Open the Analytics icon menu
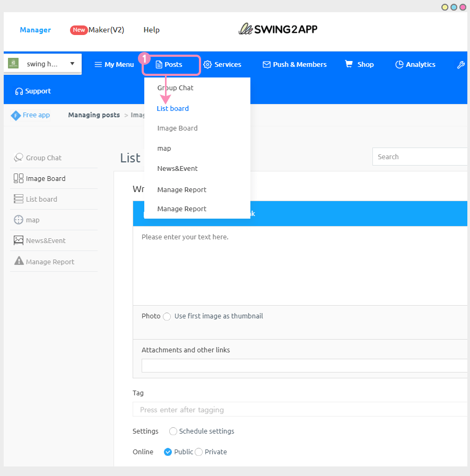The width and height of the screenshot is (470, 476). 398,64
